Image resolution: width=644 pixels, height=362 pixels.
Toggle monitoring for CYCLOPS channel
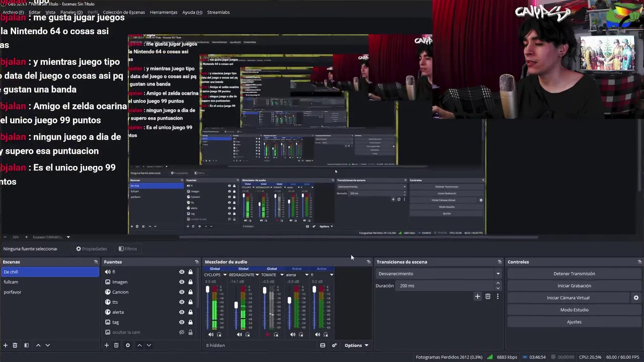click(219, 334)
